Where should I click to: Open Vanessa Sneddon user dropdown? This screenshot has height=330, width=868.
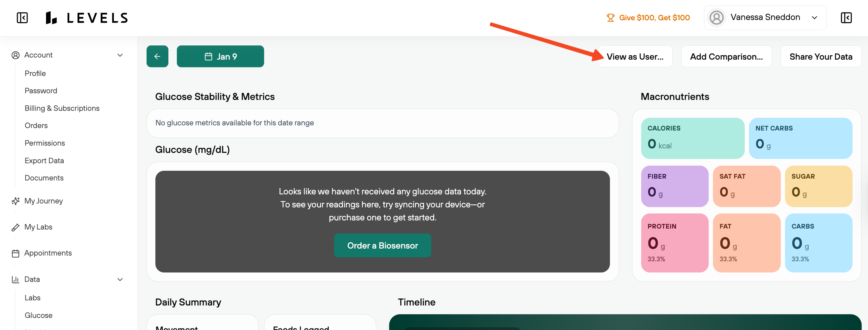[765, 18]
